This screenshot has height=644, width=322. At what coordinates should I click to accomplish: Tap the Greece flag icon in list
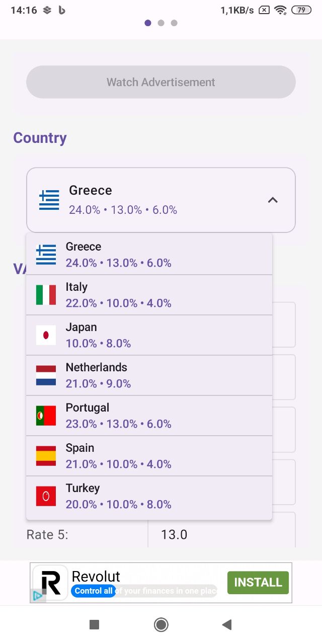[x=46, y=255]
